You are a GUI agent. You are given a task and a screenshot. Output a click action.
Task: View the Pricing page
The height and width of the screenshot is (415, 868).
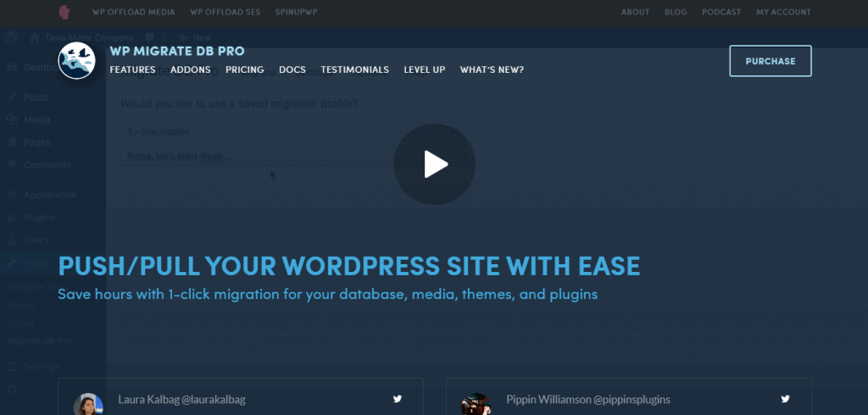[x=245, y=69]
